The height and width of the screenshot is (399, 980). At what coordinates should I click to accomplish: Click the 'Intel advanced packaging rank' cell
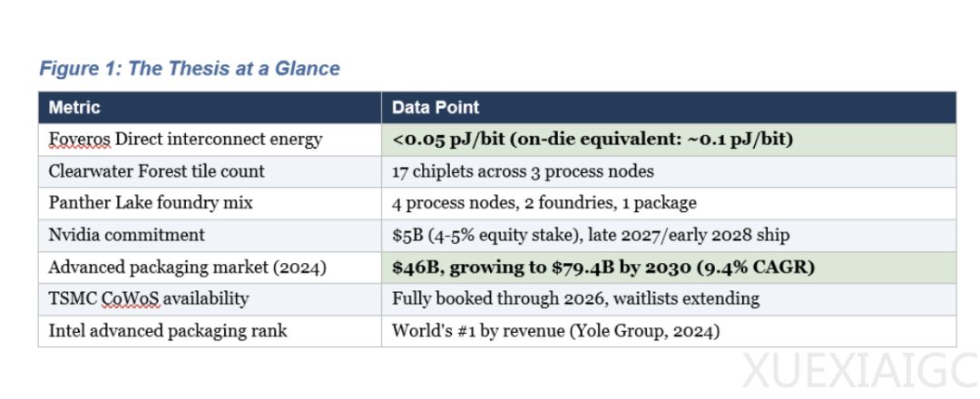(x=167, y=331)
